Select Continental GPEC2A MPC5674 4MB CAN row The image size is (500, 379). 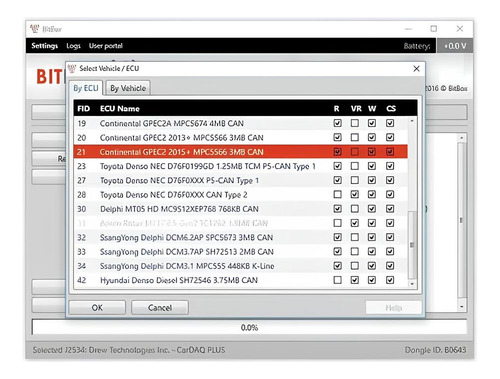(240, 123)
